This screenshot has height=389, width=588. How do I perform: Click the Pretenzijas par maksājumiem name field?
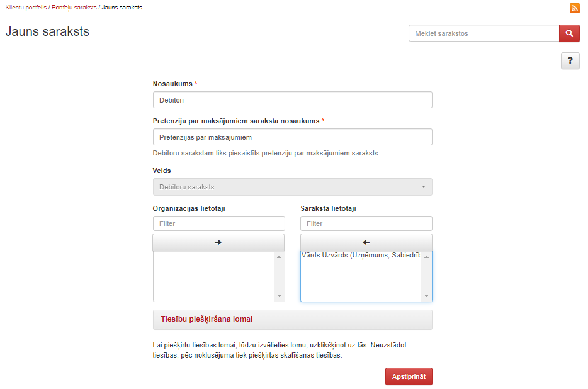[292, 137]
